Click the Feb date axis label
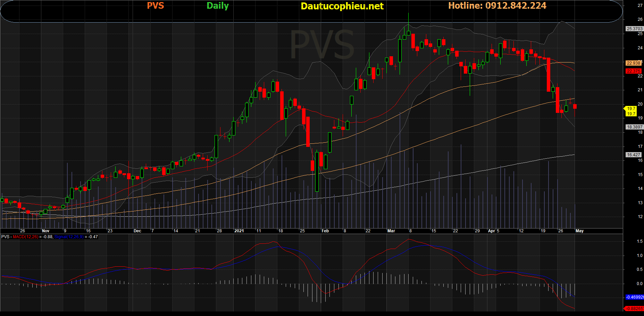 (x=325, y=231)
